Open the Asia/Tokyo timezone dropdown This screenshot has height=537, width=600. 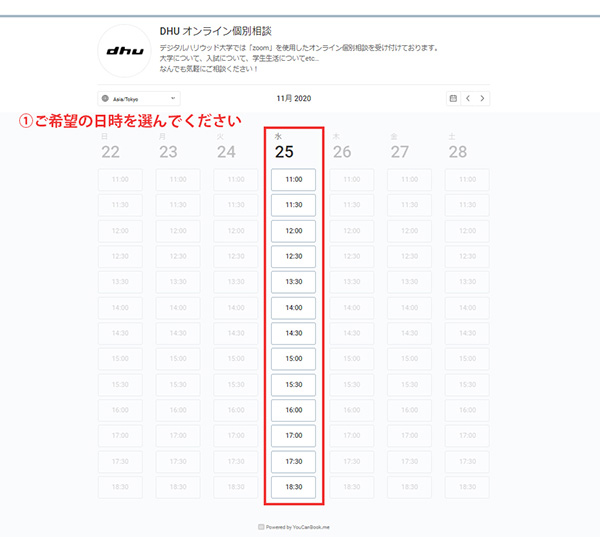point(139,99)
